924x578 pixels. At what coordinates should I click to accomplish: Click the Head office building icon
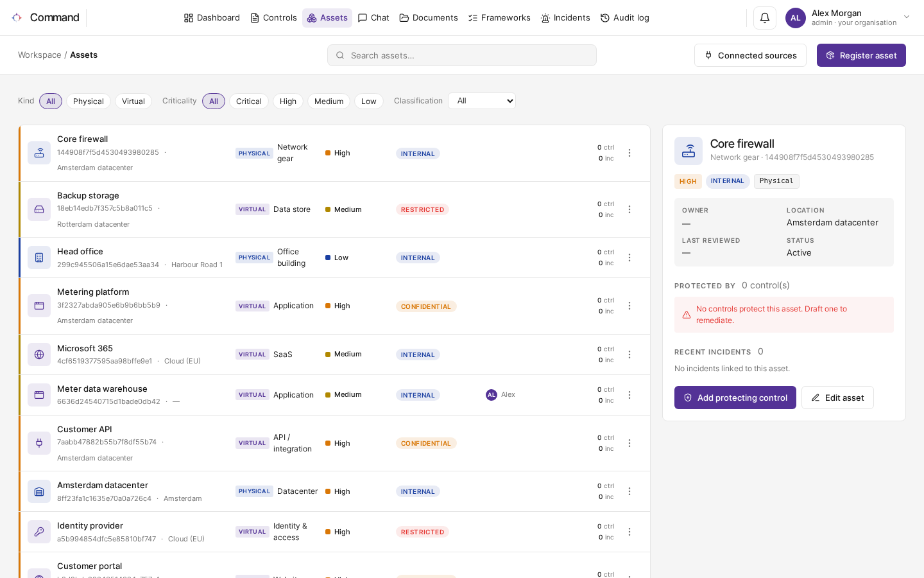tap(39, 258)
